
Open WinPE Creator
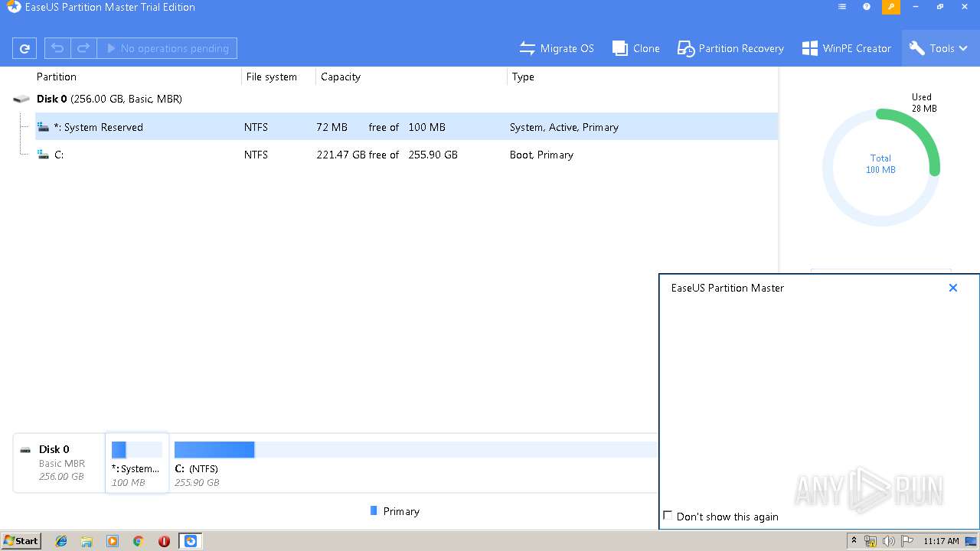pos(847,48)
